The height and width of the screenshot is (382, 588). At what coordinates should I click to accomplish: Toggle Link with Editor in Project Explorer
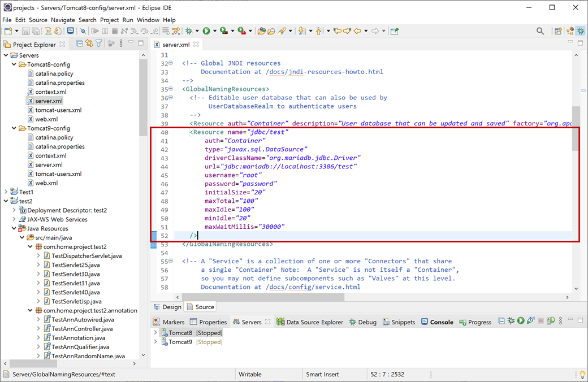[x=89, y=44]
